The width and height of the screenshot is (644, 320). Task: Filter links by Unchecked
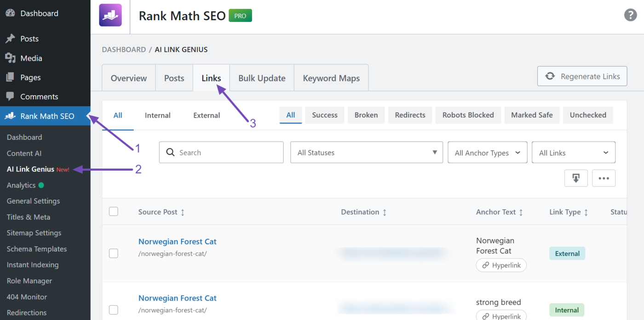click(588, 115)
